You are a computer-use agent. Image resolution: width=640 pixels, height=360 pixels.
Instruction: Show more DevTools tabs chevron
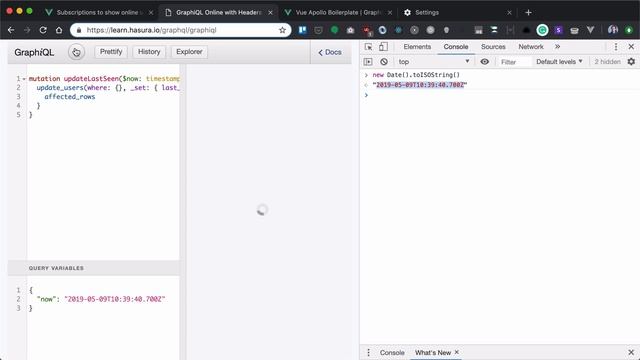point(557,47)
